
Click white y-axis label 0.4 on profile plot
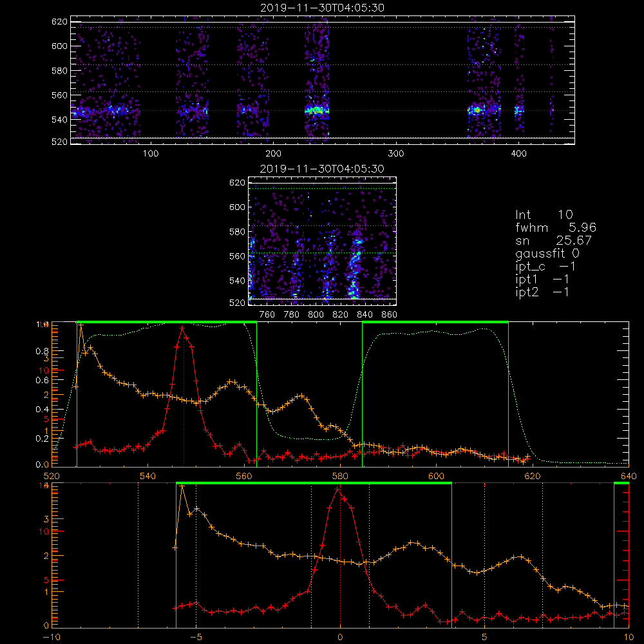(x=43, y=409)
